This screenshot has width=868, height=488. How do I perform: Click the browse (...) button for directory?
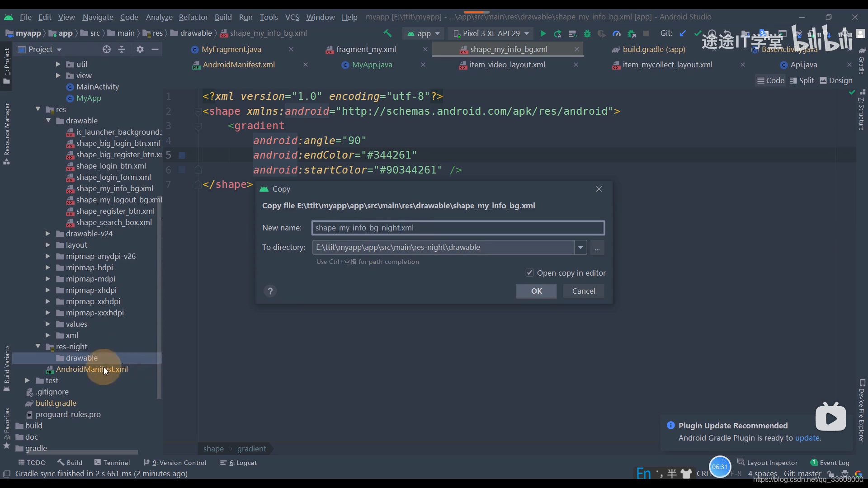[597, 248]
